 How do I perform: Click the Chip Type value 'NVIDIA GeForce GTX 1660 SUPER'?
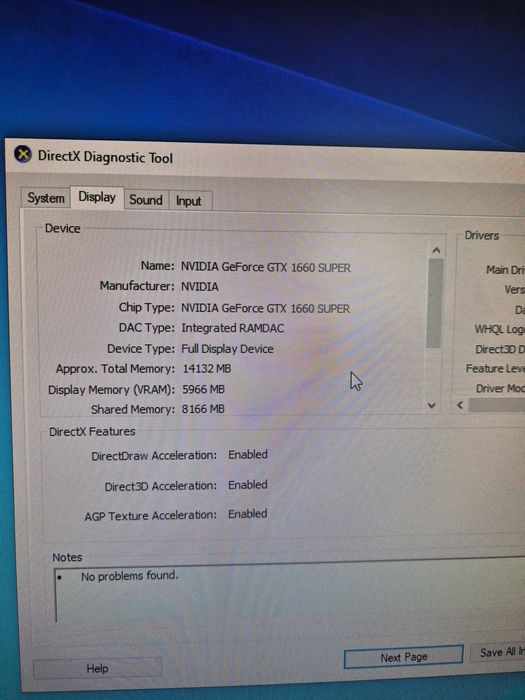(x=265, y=308)
